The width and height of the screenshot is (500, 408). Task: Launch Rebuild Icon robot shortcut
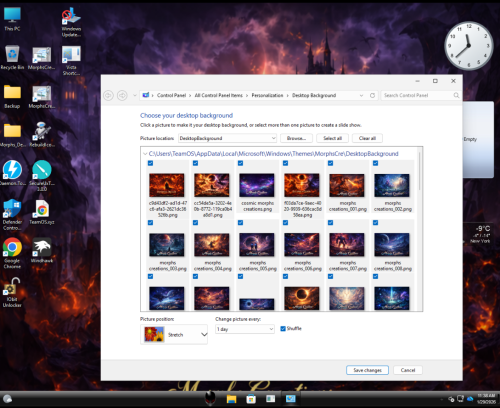pos(42,134)
